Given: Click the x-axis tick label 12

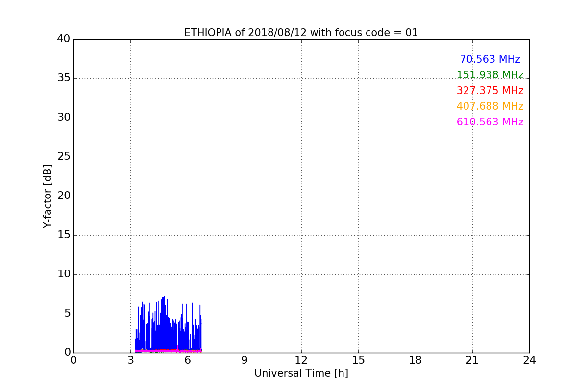Looking at the screenshot, I should click(301, 360).
